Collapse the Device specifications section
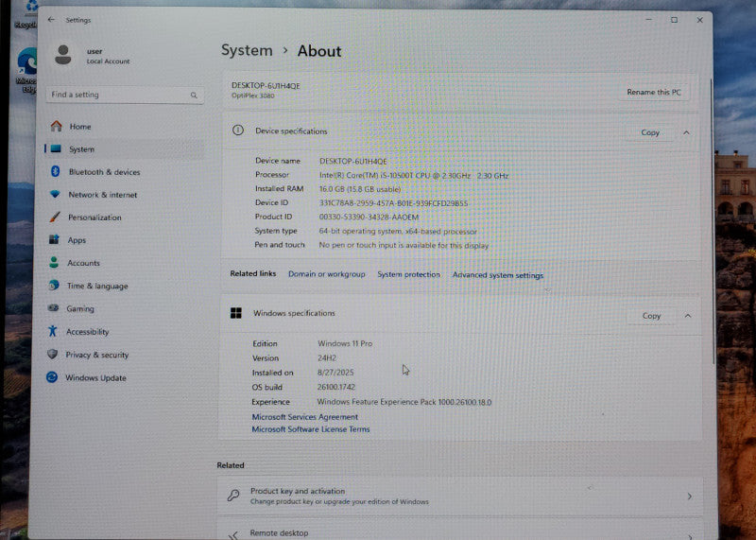 coord(686,132)
